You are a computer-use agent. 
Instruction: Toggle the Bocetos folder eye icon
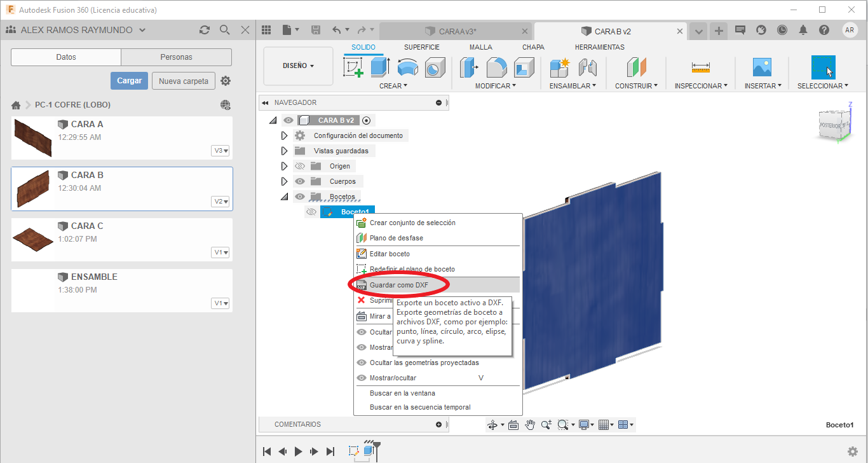(301, 197)
